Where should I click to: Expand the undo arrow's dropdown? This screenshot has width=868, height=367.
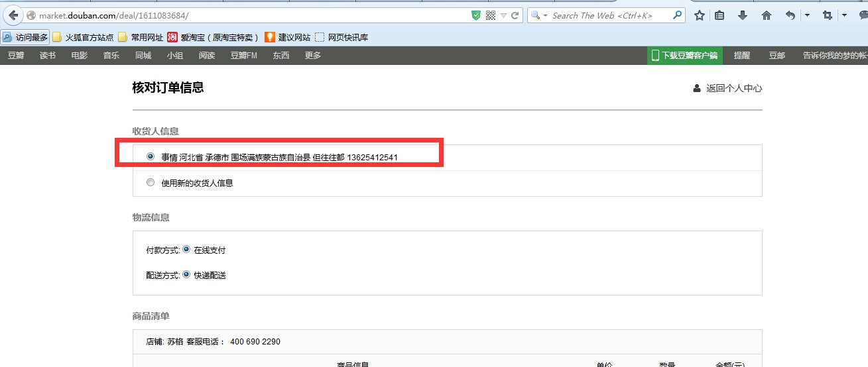point(807,15)
